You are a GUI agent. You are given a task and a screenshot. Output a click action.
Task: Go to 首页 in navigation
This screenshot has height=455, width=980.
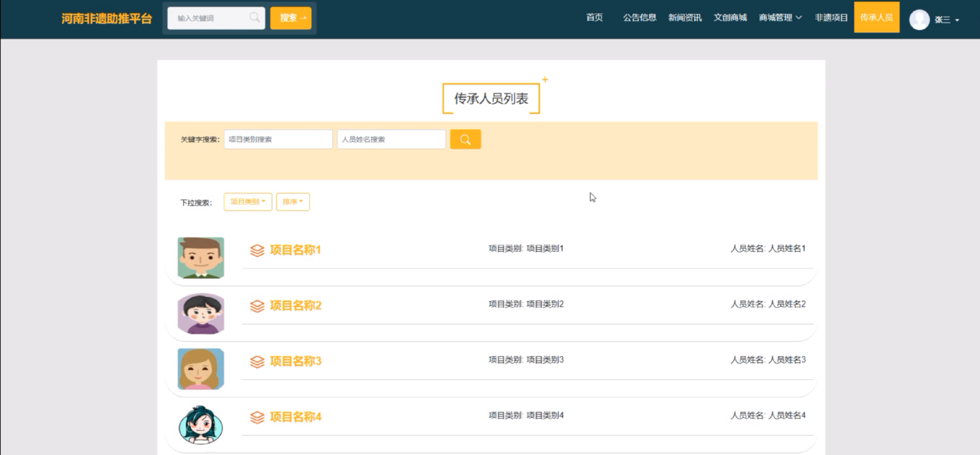click(594, 17)
